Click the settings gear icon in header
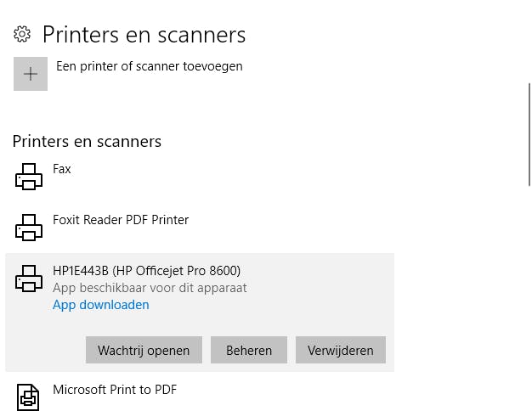Screen dimensions: 532x411 click(21, 35)
